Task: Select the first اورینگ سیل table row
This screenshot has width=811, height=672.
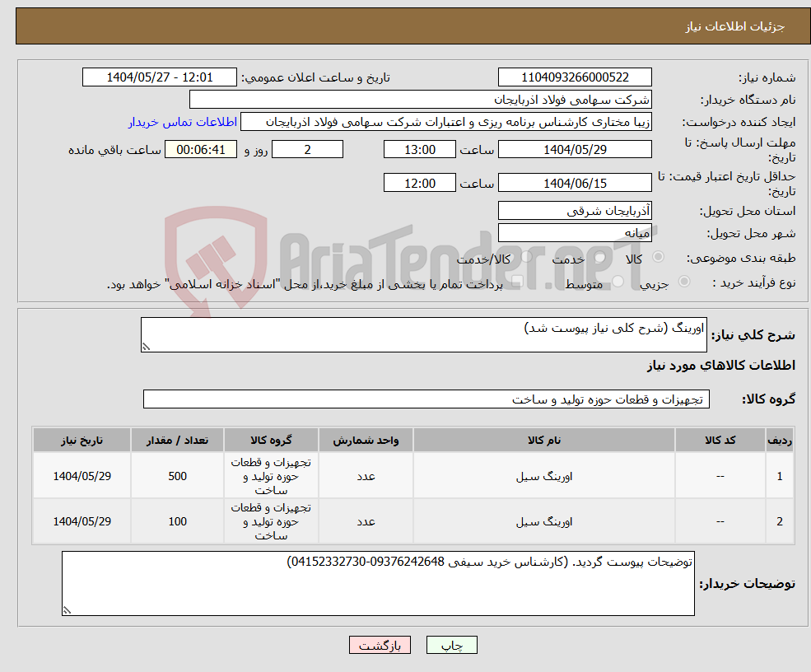Action: pyautogui.click(x=543, y=475)
